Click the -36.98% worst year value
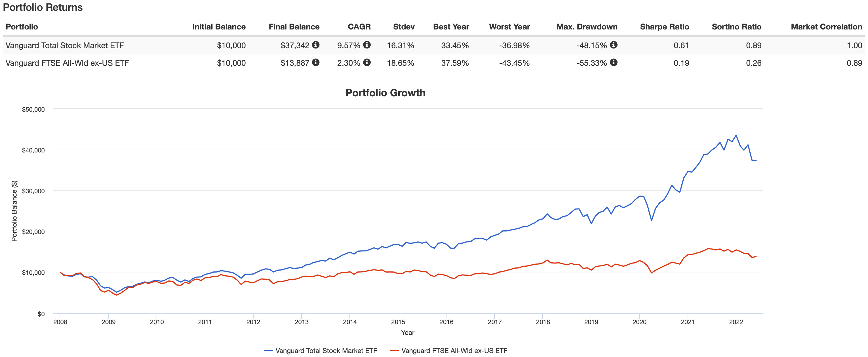This screenshot has height=357, width=868. [514, 45]
